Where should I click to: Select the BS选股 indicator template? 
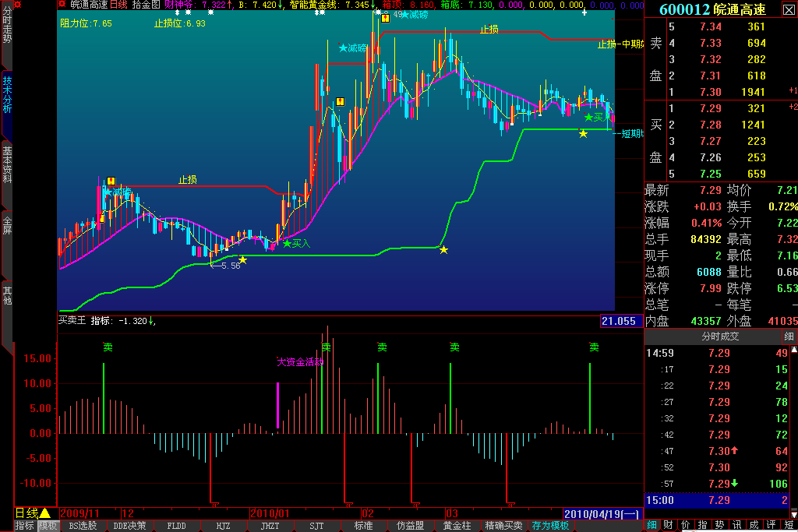point(83,526)
